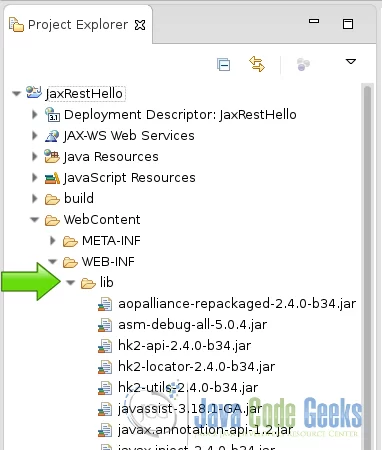Click the asm-debug-all jar file icon

point(105,325)
